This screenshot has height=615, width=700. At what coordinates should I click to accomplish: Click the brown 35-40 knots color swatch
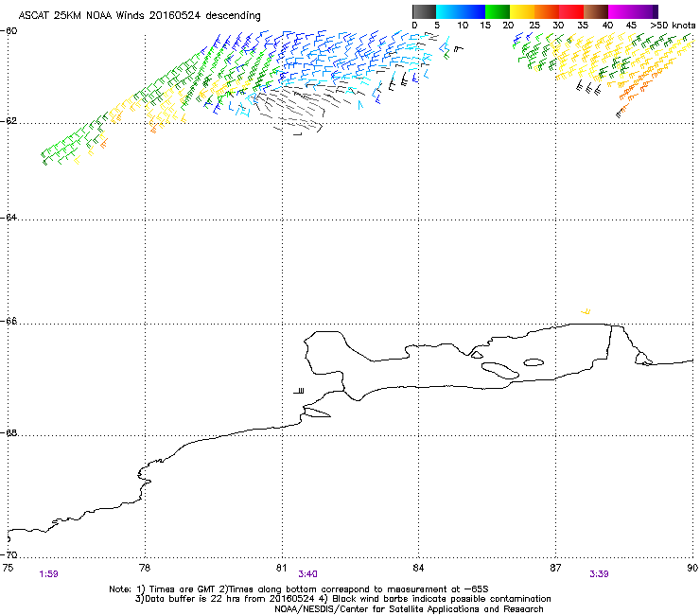tap(596, 11)
